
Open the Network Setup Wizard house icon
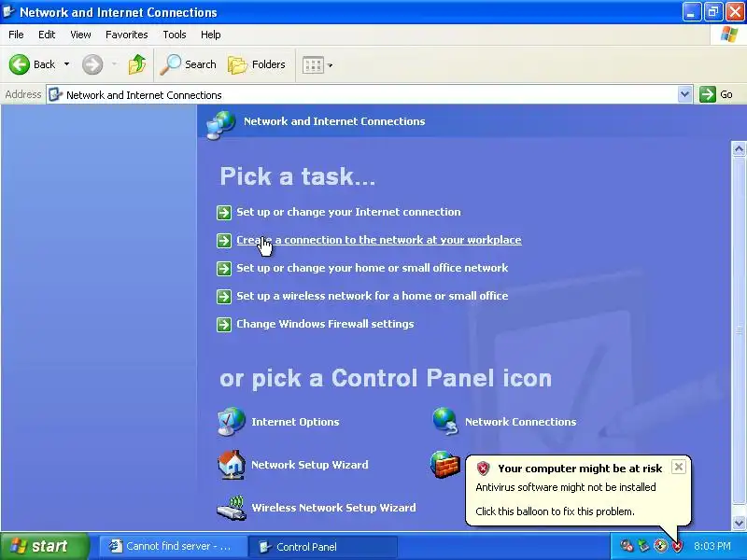[232, 464]
